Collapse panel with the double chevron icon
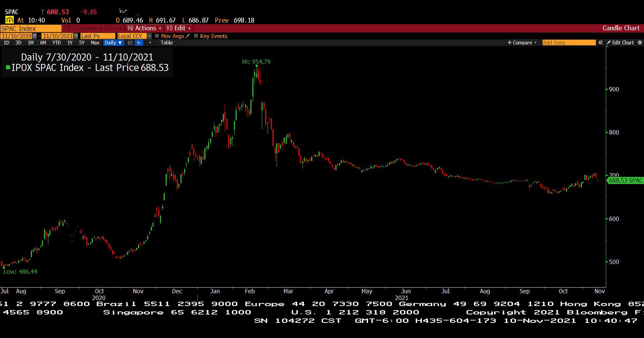This screenshot has height=338, width=644. click(600, 43)
